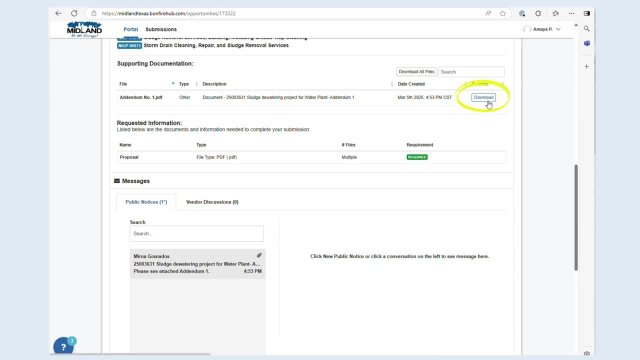The height and width of the screenshot is (360, 640).
Task: Open the favorites list icon
Action: (x=556, y=13)
